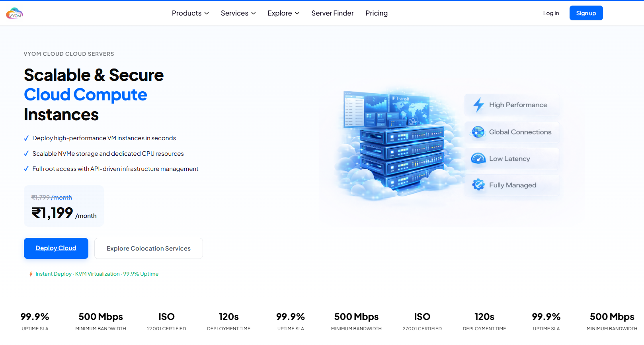Click the ₹1,199 /month price
Image resolution: width=644 pixels, height=345 pixels.
coord(64,213)
